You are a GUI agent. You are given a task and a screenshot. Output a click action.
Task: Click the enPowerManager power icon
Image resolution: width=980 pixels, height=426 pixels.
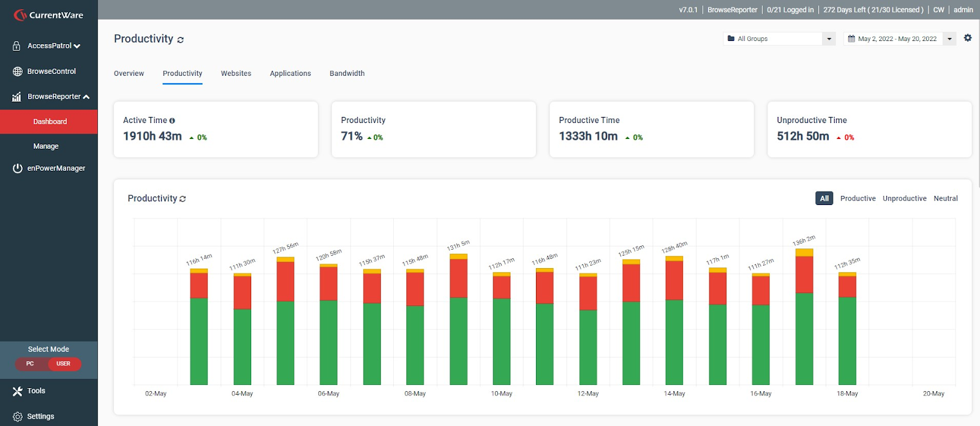[x=18, y=168]
